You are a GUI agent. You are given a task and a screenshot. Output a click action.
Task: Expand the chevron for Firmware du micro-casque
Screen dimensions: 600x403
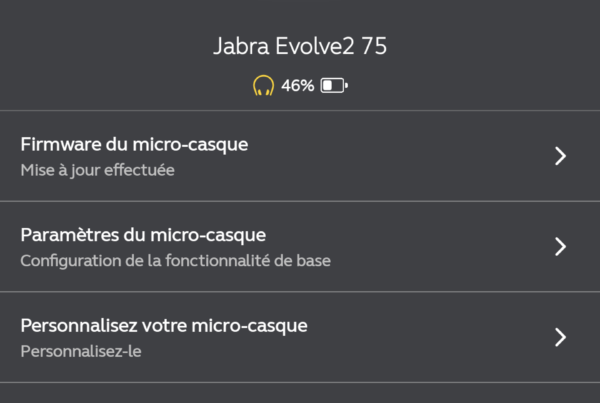tap(561, 156)
